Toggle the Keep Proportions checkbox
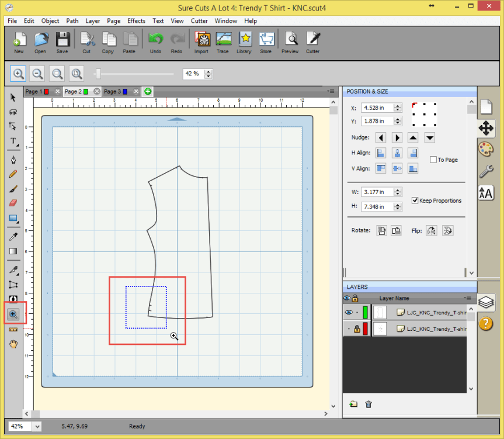The width and height of the screenshot is (504, 439). coord(415,201)
